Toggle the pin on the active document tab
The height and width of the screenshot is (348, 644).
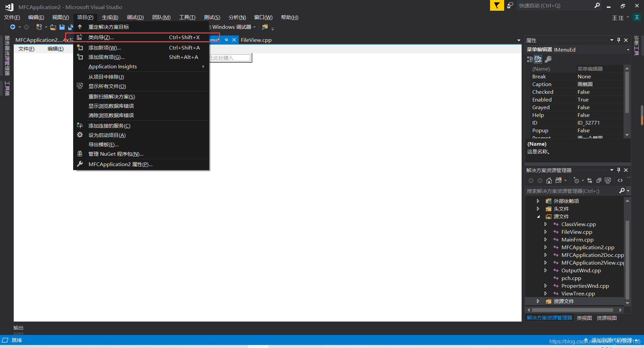pos(226,40)
